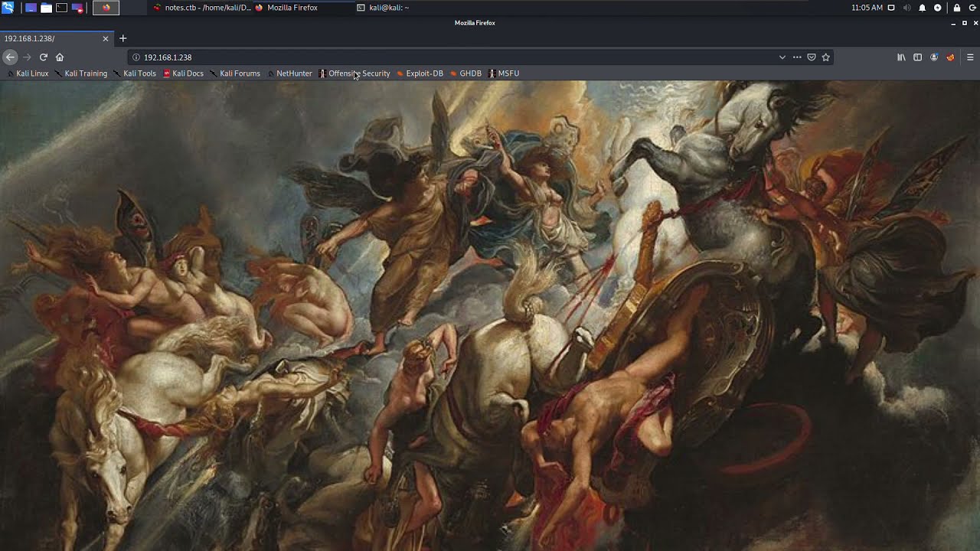Open the Kali Docs bookmark
This screenshot has width=980, height=551.
tap(184, 73)
